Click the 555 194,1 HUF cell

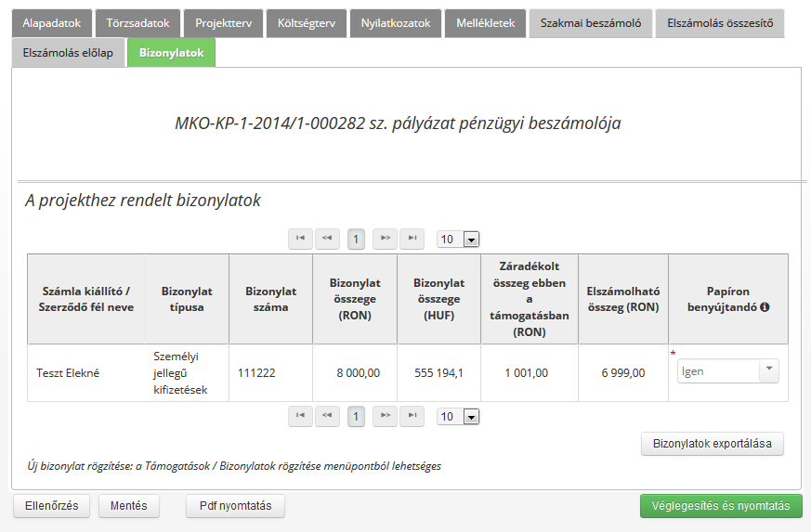438,372
